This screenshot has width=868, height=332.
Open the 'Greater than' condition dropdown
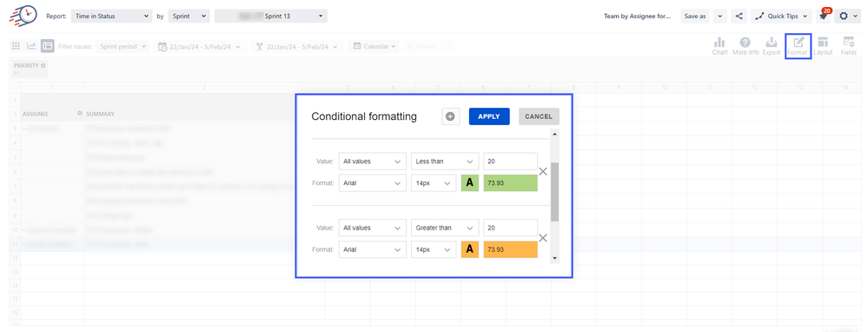coord(445,228)
